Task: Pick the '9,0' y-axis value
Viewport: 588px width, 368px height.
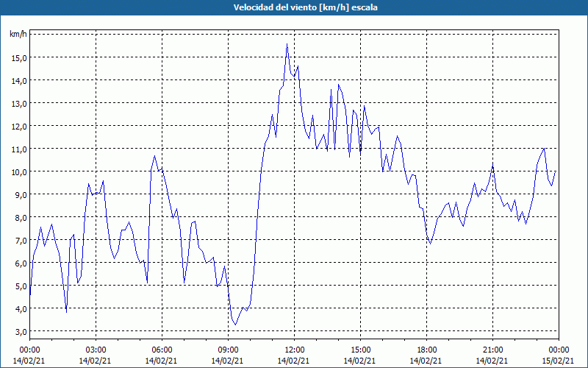Action: [x=21, y=194]
